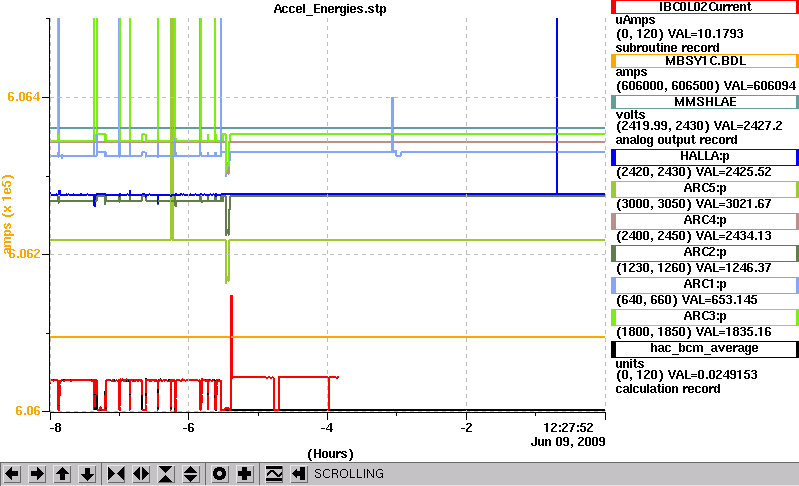This screenshot has width=799, height=486.
Task: Click the 'Jun 09, 2009' date label
Action: (x=568, y=441)
